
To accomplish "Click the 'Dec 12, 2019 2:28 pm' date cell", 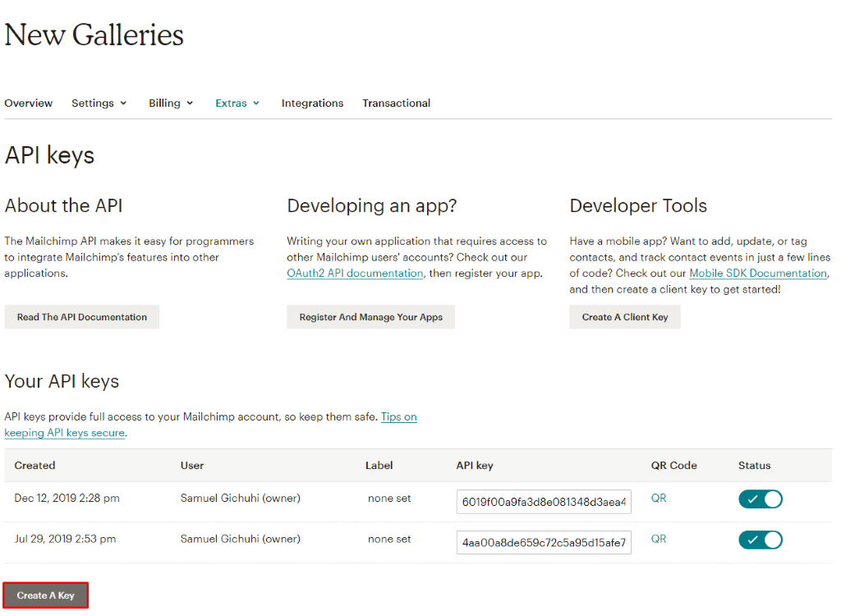I will 67,498.
